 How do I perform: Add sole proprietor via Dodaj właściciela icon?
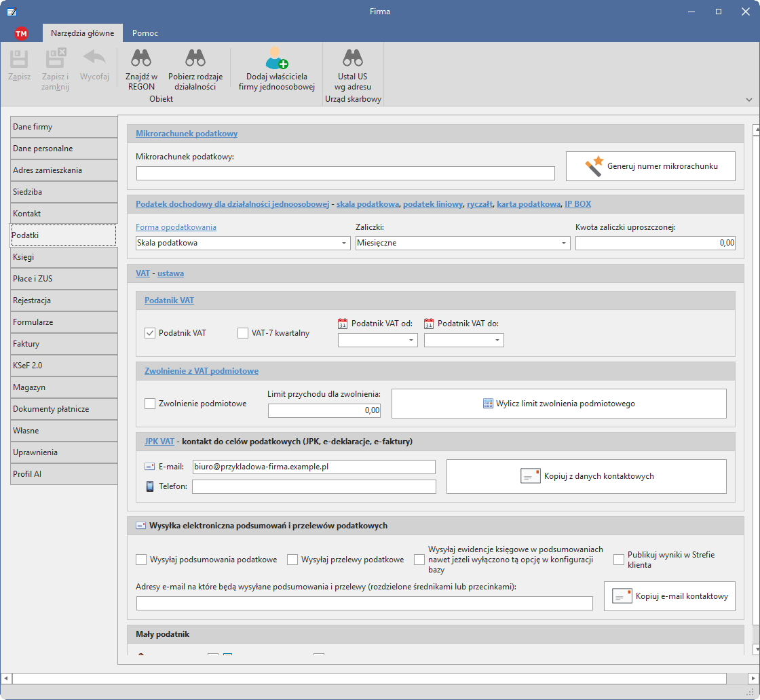coord(276,58)
